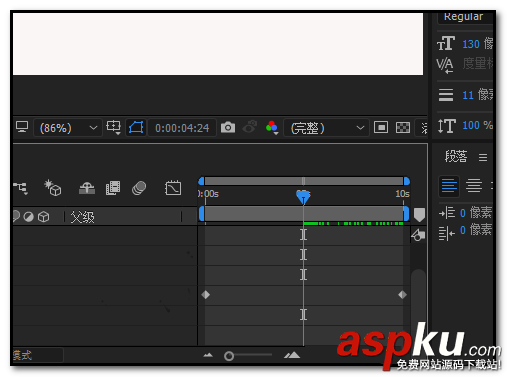
Task: Click the left keyframe diamond
Action: point(206,295)
